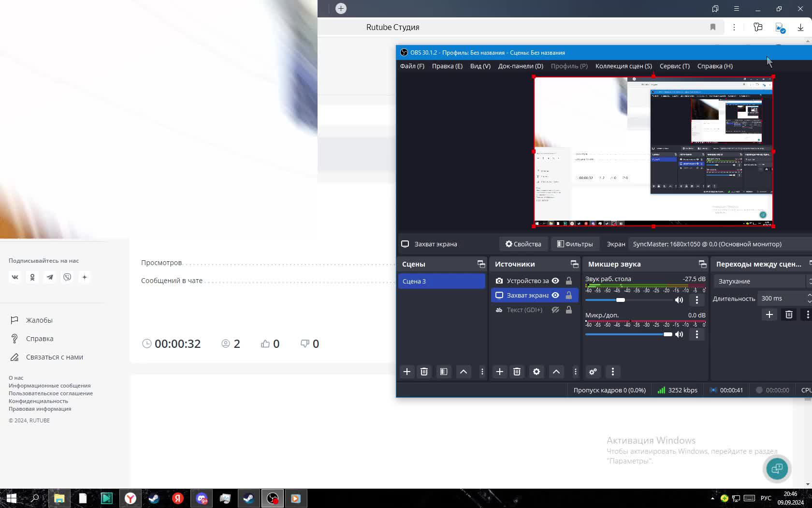Show the hidden Текст (GDI+) source
The height and width of the screenshot is (508, 812).
pyautogui.click(x=555, y=310)
